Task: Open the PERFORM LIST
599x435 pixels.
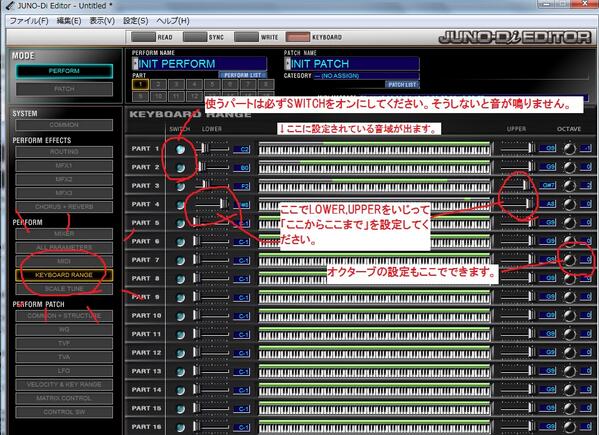Action: coord(243,75)
